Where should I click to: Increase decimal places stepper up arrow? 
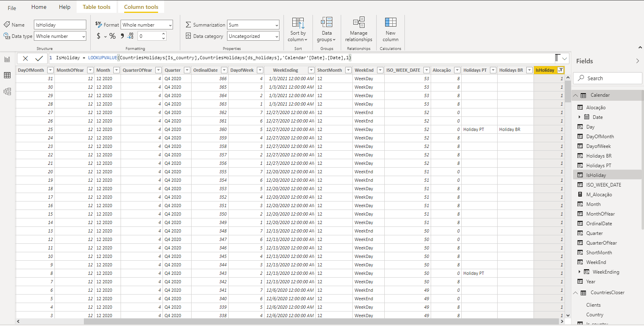coord(163,34)
